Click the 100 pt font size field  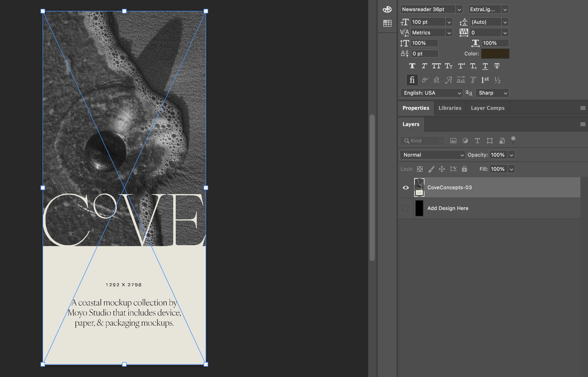point(427,22)
